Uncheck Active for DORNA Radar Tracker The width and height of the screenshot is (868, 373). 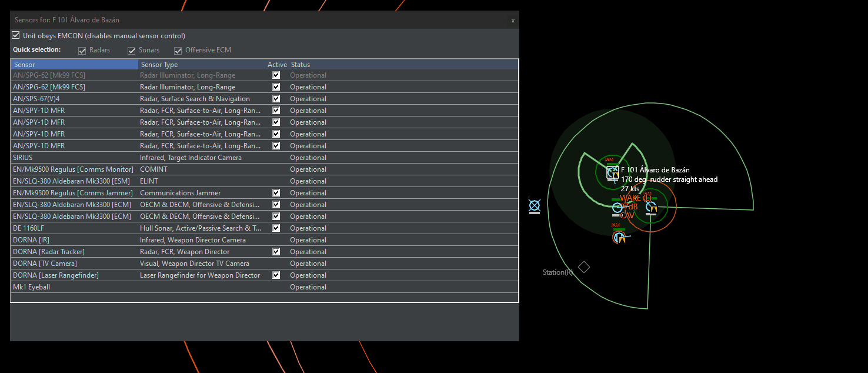(276, 252)
